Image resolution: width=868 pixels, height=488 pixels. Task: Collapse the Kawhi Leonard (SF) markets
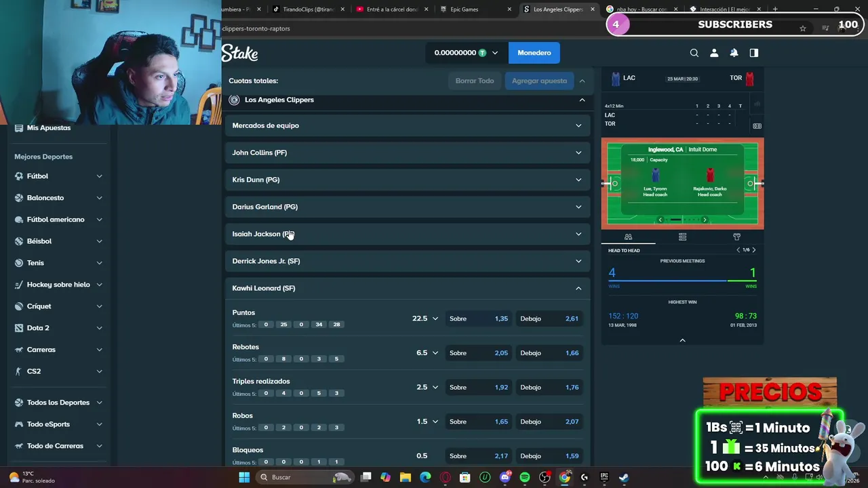point(408,288)
